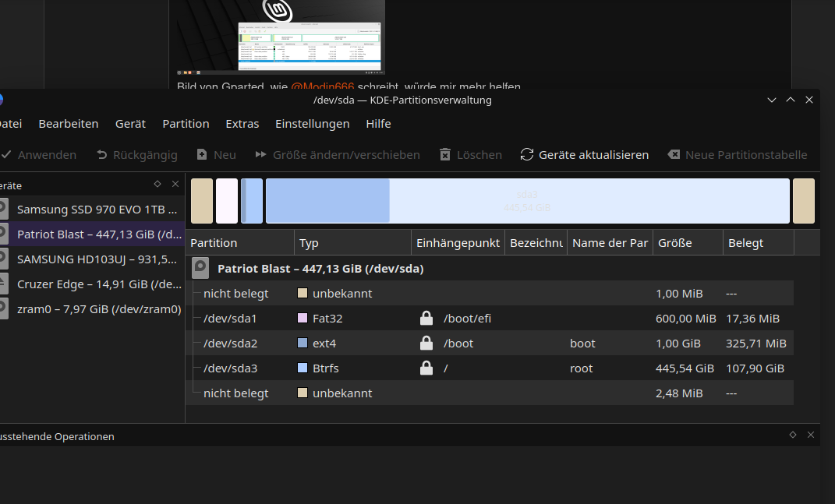Viewport: 835px width, 504px height.
Task: Sort by the Belegt column header
Action: tap(759, 243)
